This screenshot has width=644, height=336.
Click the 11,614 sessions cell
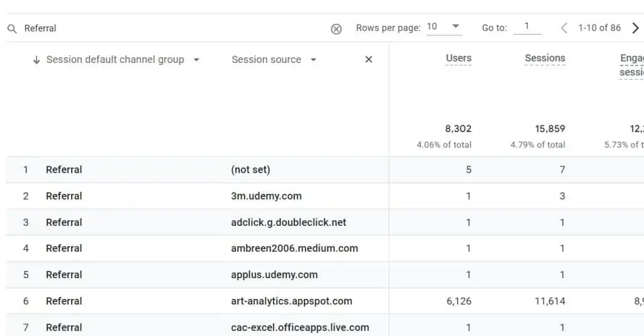click(550, 301)
